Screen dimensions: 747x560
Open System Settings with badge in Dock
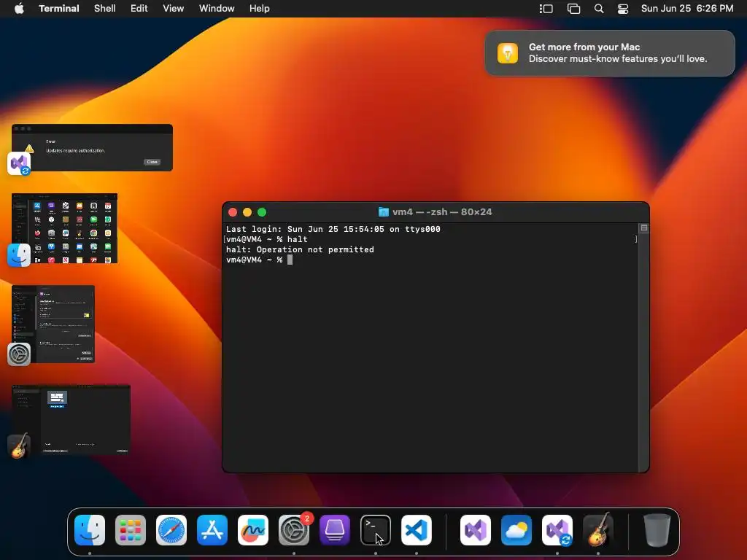pyautogui.click(x=294, y=530)
